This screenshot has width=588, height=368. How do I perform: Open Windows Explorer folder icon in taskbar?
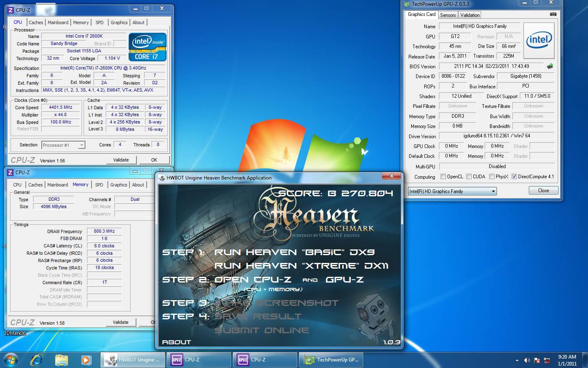(x=61, y=360)
